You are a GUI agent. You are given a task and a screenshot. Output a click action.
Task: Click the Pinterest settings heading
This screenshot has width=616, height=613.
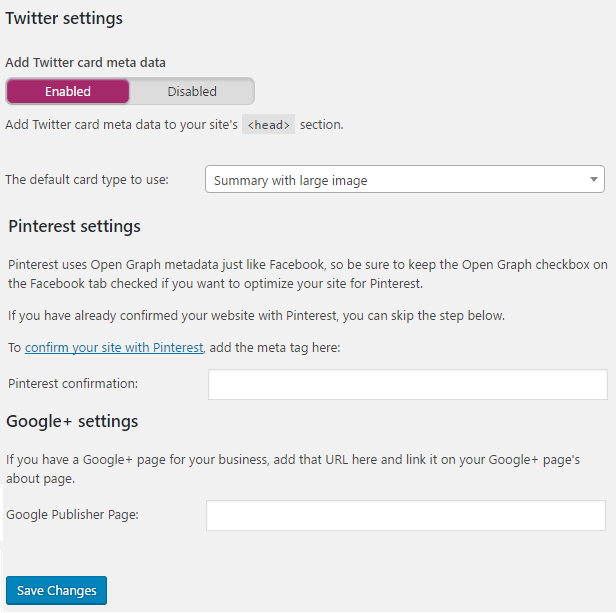coord(74,226)
